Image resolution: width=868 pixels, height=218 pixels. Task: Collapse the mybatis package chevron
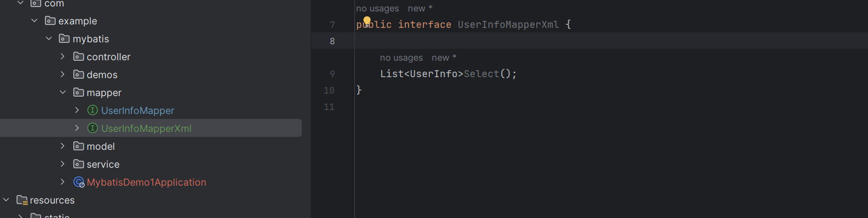point(49,39)
